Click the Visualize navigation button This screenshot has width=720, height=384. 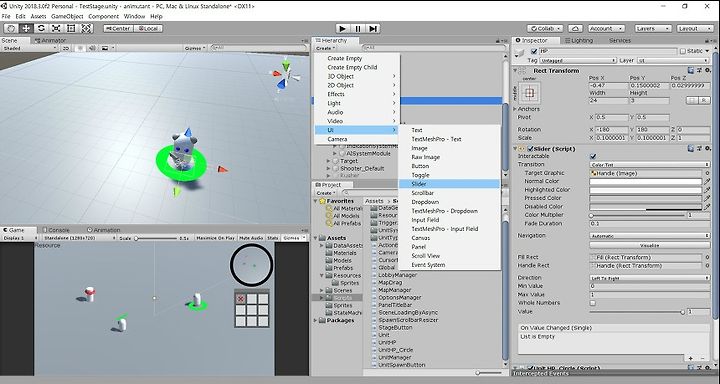tap(650, 245)
